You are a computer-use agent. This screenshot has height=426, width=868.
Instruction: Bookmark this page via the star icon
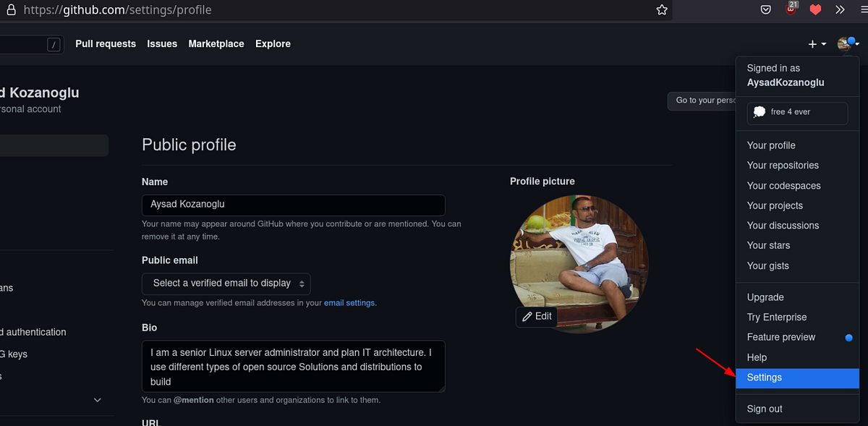click(x=661, y=9)
